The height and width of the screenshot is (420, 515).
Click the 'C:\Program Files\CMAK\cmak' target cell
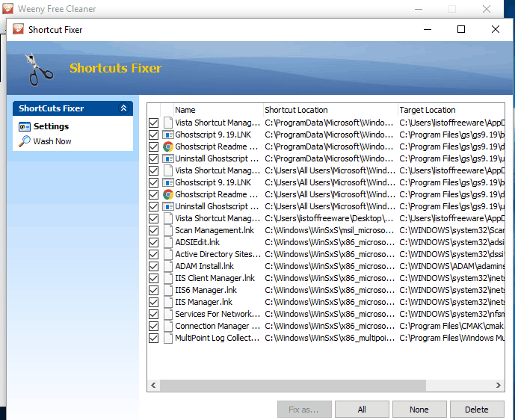451,326
